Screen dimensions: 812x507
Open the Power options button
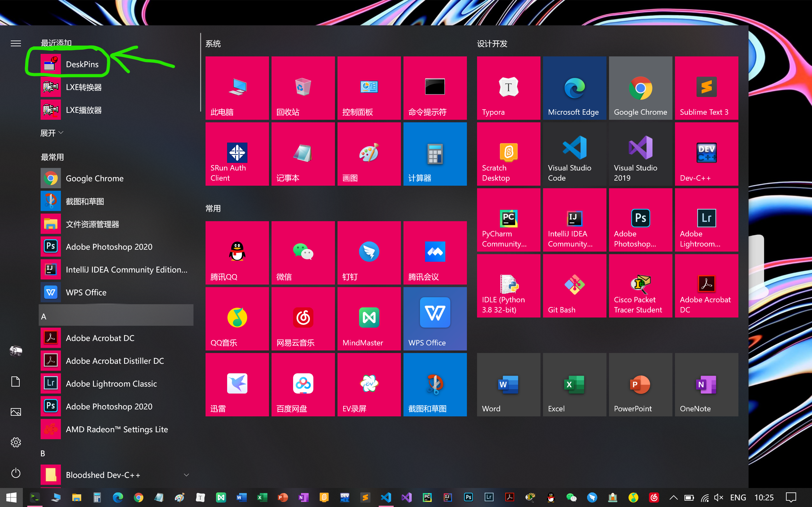pos(16,473)
